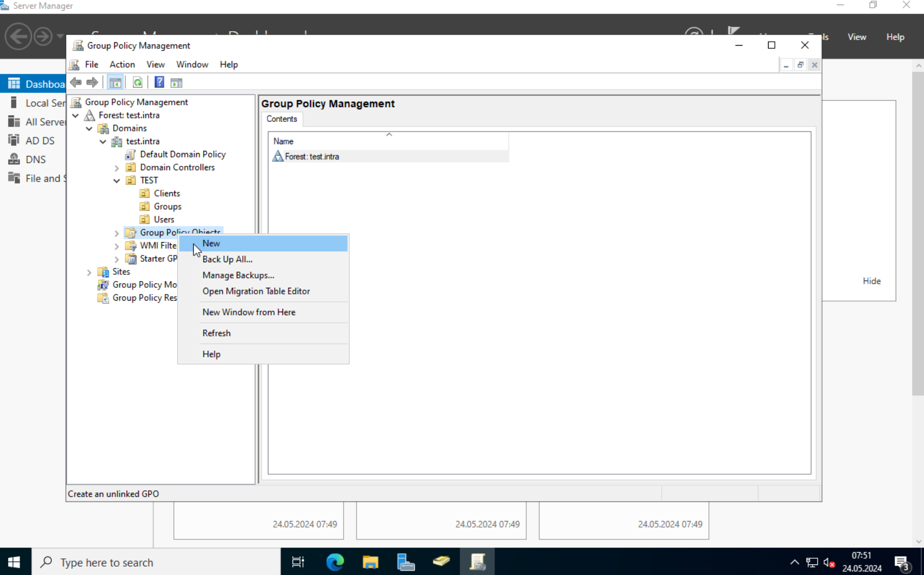Select the TEST organizational unit
This screenshot has height=575, width=924.
pos(149,180)
